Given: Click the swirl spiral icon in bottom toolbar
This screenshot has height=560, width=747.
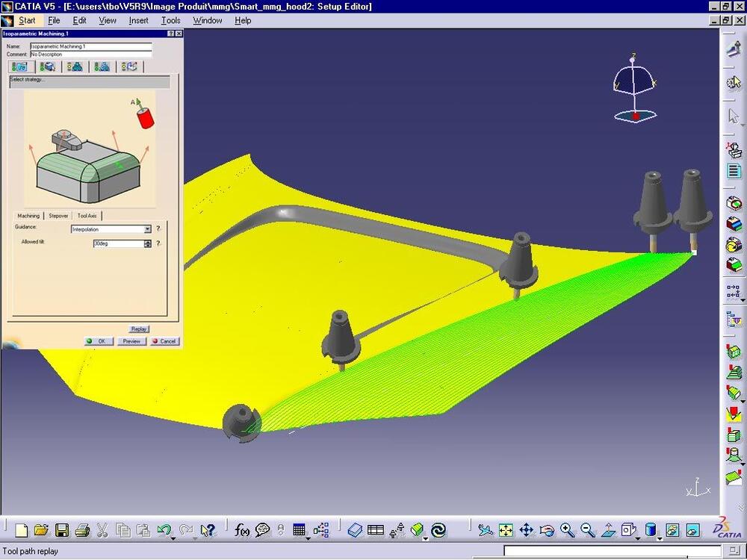Looking at the screenshot, I should click(438, 530).
